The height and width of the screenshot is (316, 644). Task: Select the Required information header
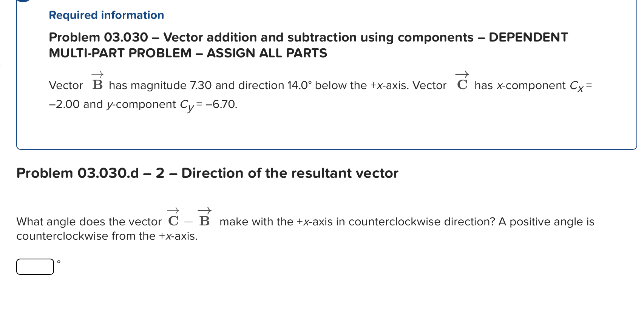(x=106, y=15)
